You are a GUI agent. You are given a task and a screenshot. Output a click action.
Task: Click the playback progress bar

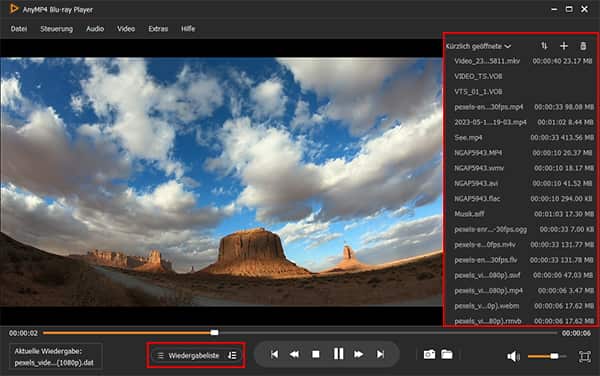pos(300,333)
